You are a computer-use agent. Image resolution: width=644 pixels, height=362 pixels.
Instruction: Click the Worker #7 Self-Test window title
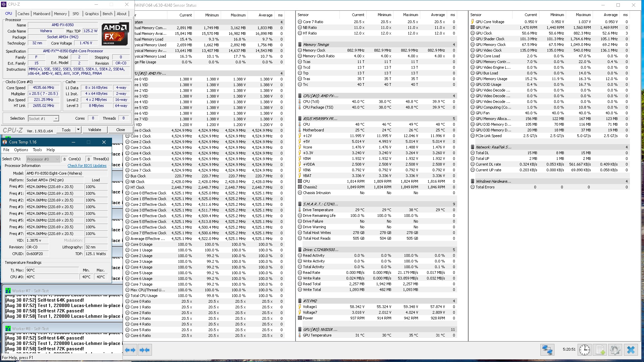30,291
